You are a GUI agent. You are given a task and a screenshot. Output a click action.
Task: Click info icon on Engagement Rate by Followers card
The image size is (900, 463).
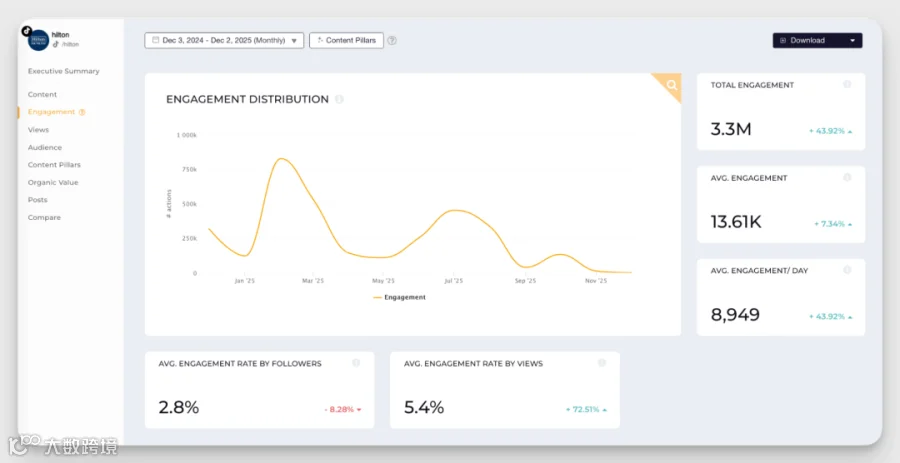tap(356, 363)
